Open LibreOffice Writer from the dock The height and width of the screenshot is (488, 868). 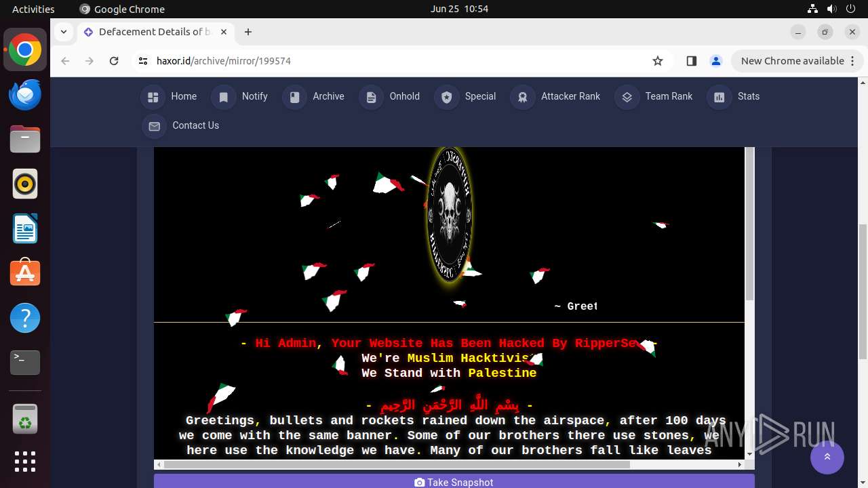25,228
